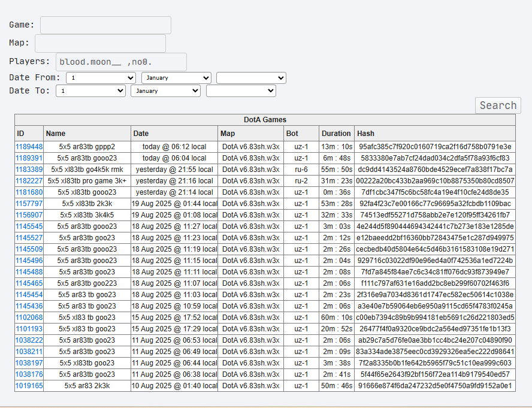Open game ID 1145527
The height and width of the screenshot is (408, 532).
pyautogui.click(x=29, y=238)
